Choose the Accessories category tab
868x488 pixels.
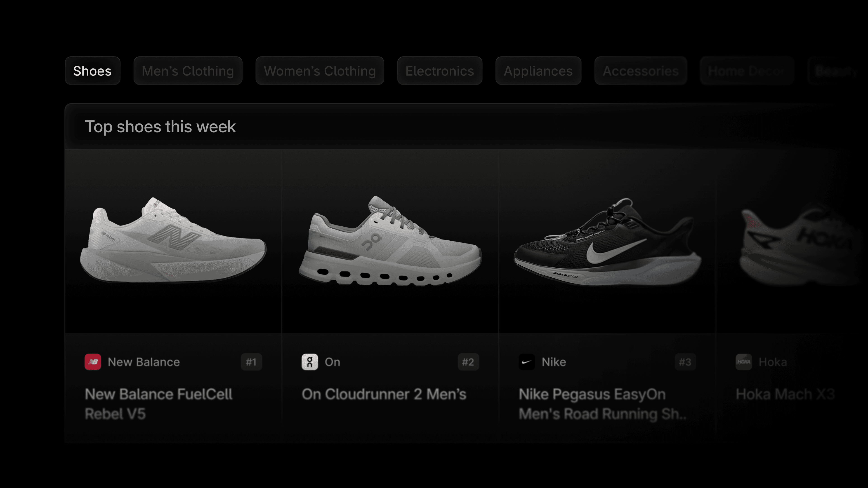641,71
